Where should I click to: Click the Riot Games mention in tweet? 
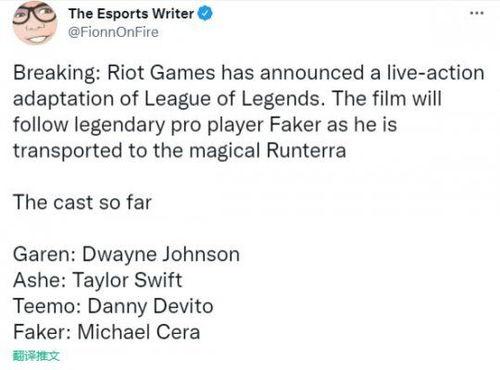click(x=161, y=73)
